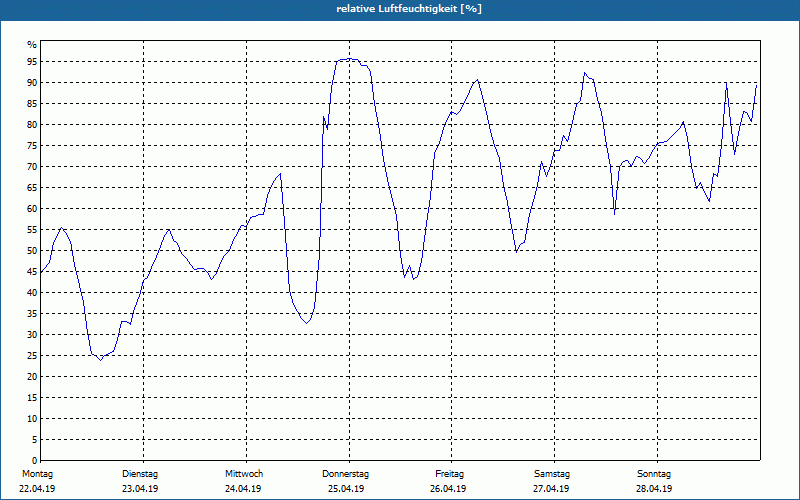Viewport: 800px width, 500px height.
Task: Select the 'Sonntag' day label
Action: pyautogui.click(x=654, y=474)
